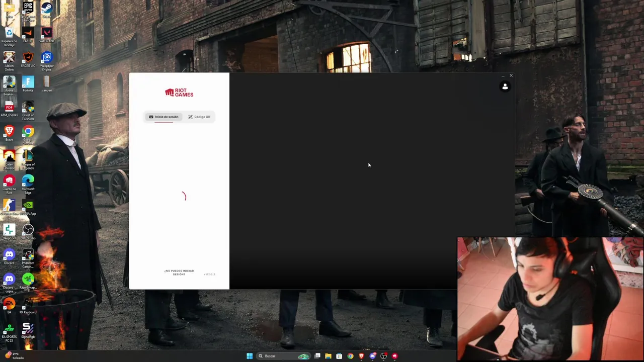Screen dimensions: 644x362
Task: Launch Razer Synapse shortcut
Action: click(28, 281)
